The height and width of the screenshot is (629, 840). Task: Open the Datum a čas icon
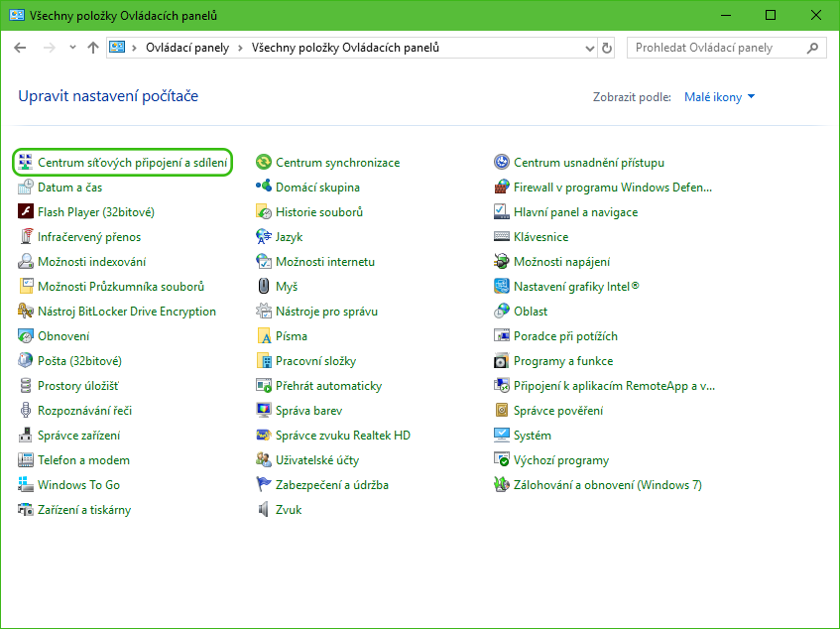26,188
